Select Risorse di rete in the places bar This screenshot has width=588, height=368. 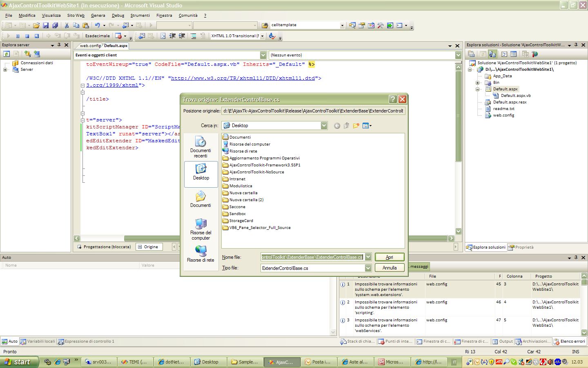(x=200, y=254)
